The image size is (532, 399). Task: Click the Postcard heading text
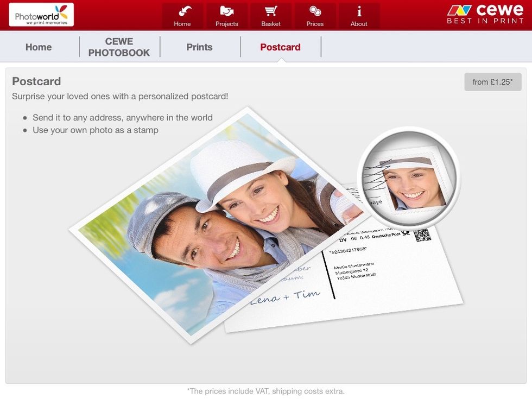(36, 81)
